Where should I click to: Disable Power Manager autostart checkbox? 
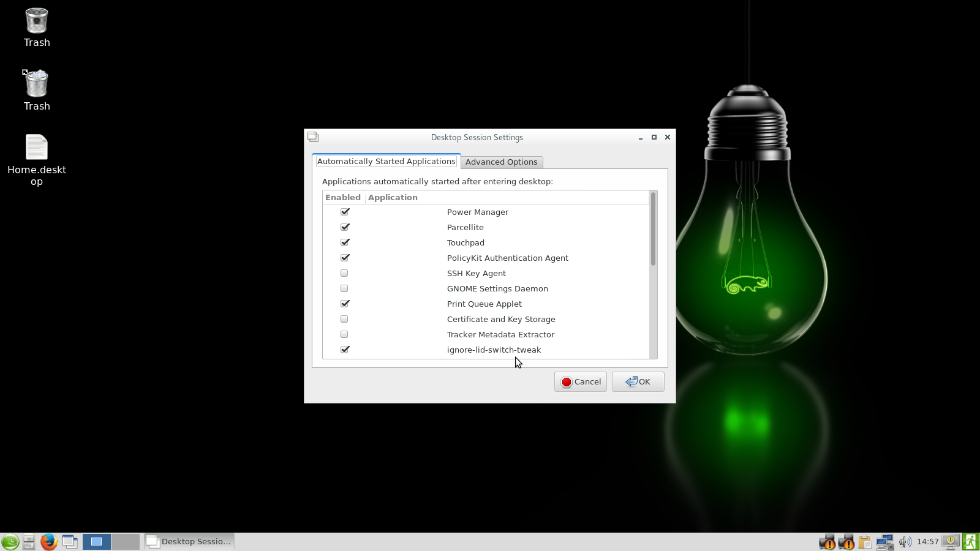coord(345,212)
